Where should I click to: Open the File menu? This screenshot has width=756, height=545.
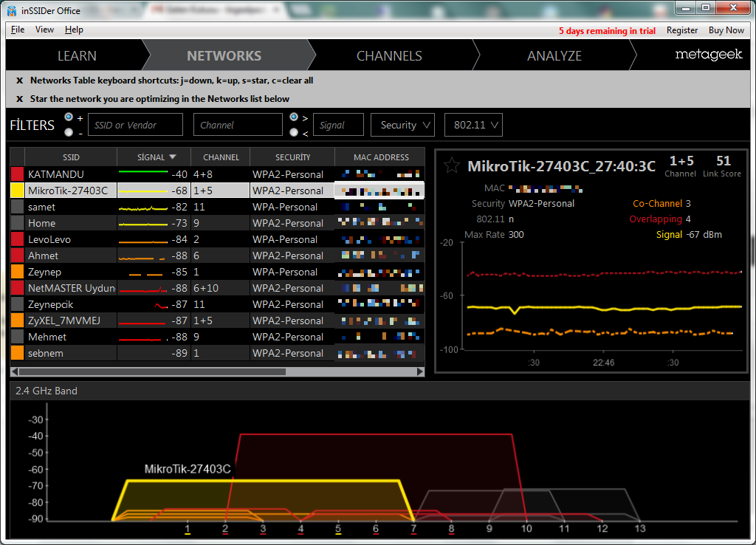pyautogui.click(x=18, y=30)
